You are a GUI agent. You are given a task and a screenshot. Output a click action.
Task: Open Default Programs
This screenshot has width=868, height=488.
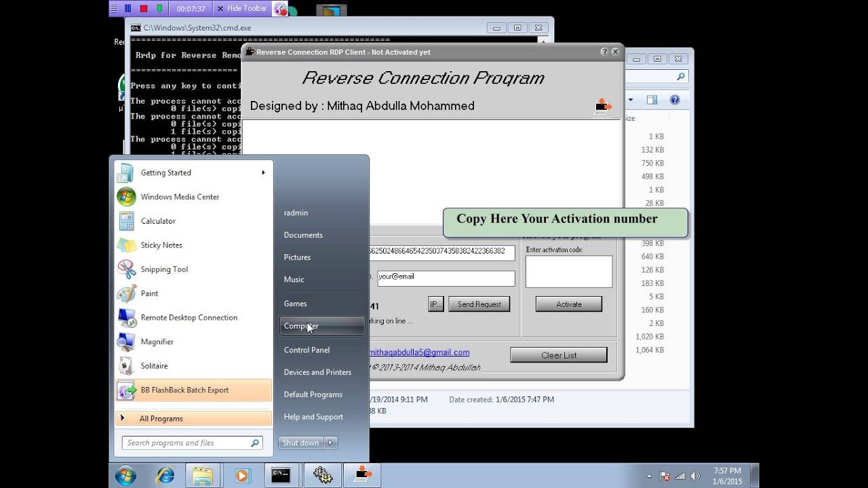[x=321, y=394]
